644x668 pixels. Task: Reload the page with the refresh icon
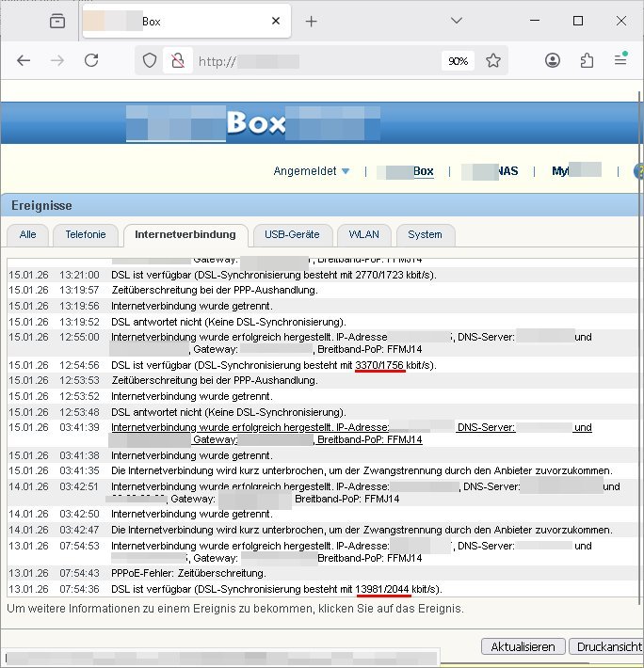[x=91, y=60]
